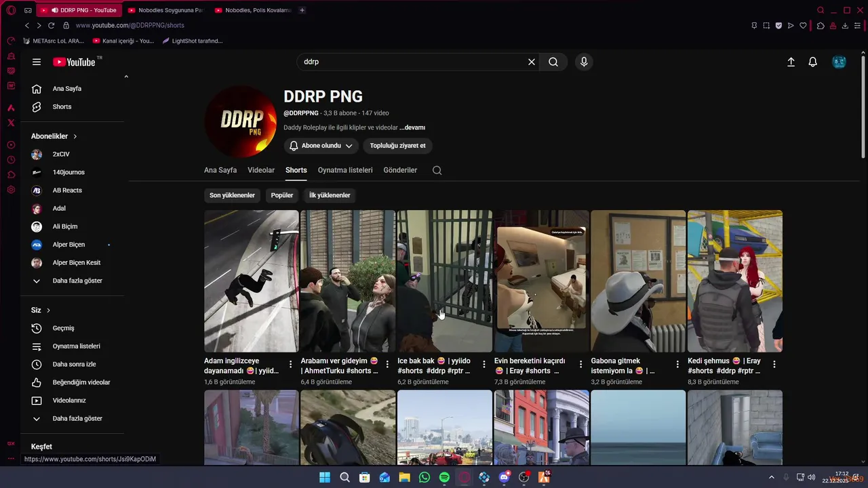The width and height of the screenshot is (868, 488).
Task: Open the 'Abone olundu' subscription dropdown
Action: (x=321, y=146)
